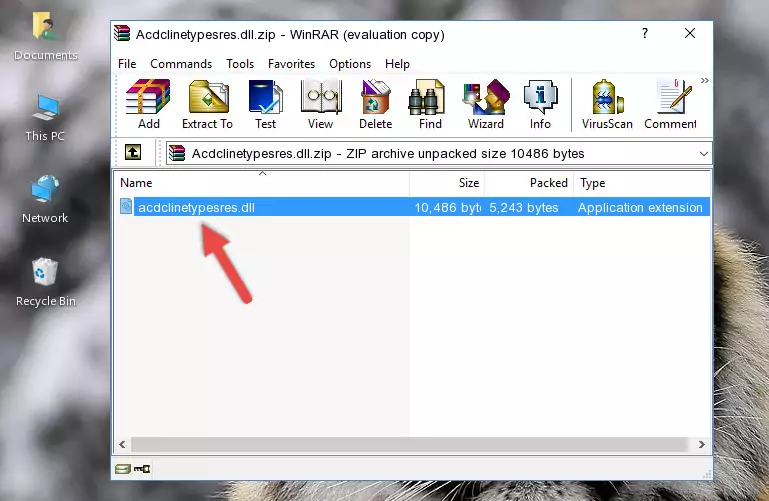Sort list by Packed column
769x501 pixels.
tap(529, 183)
